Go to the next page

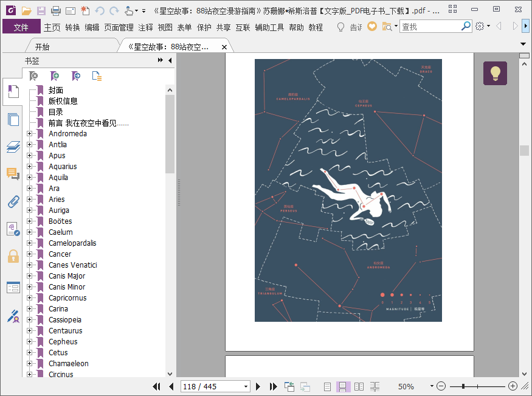pos(258,386)
